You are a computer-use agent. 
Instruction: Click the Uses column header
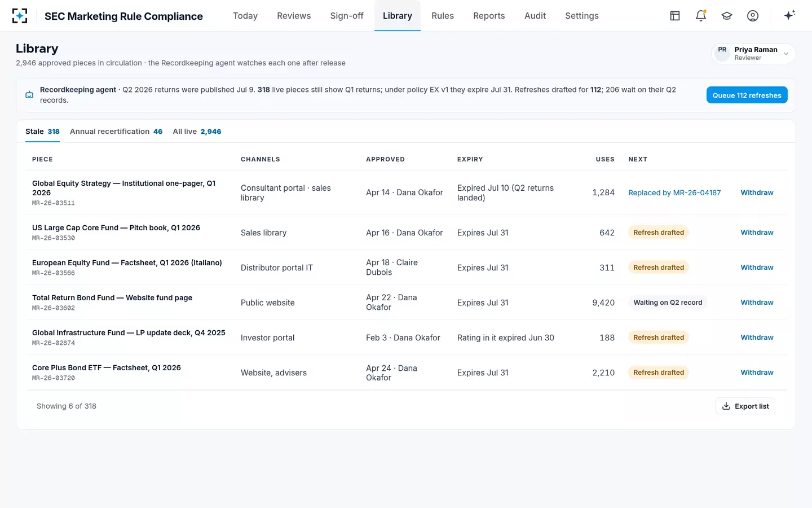coord(605,159)
